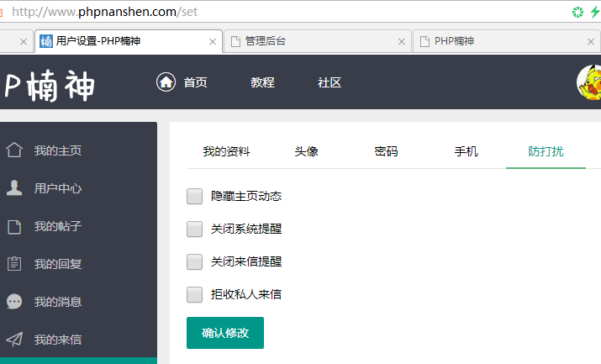
Task: Click the paper plane icon beside 我的来信
Action: click(14, 339)
